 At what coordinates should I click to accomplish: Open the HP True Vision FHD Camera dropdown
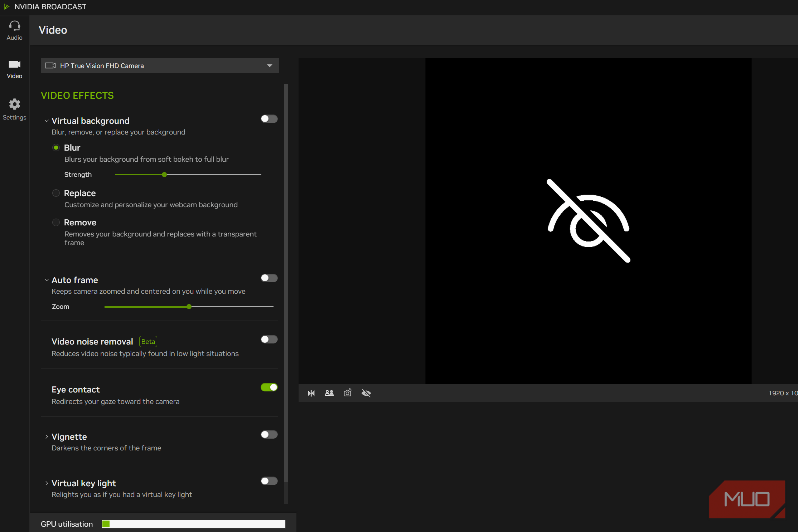point(160,65)
